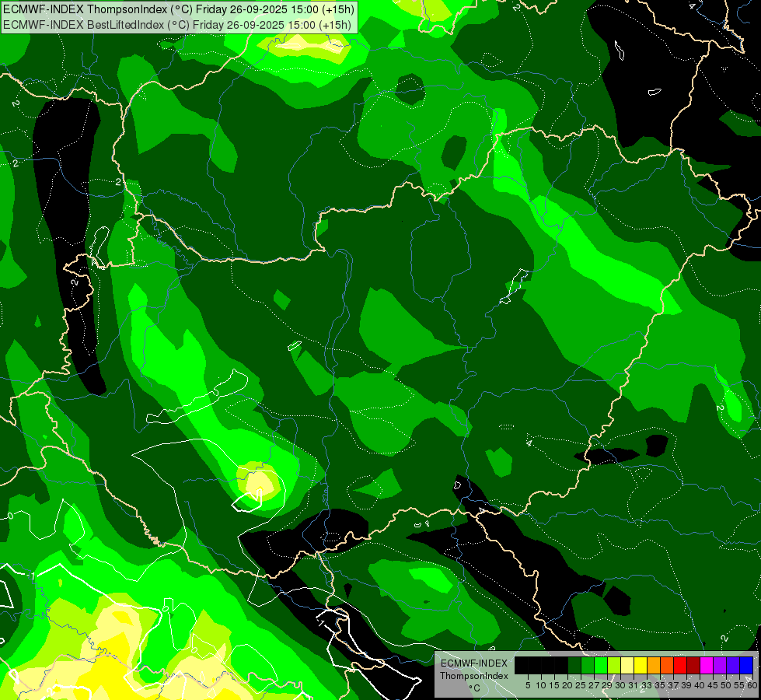The width and height of the screenshot is (761, 700).
Task: Pick the indigo 50–55 legend swatch
Action: (733, 665)
